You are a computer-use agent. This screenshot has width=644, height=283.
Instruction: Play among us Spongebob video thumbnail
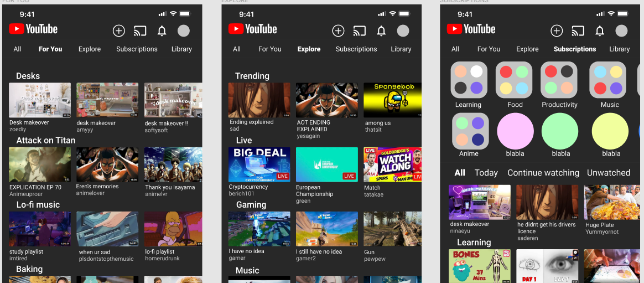click(392, 100)
